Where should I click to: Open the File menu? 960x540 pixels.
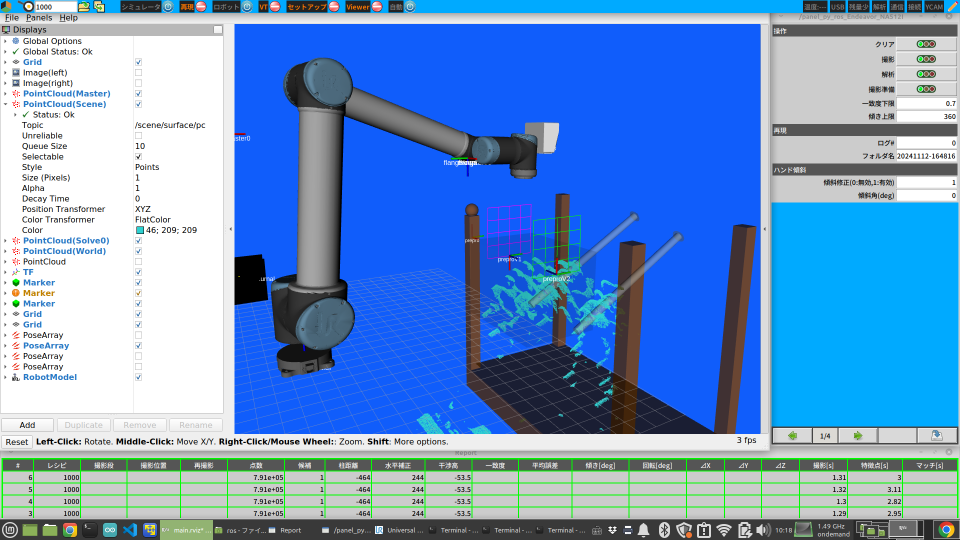[12, 18]
